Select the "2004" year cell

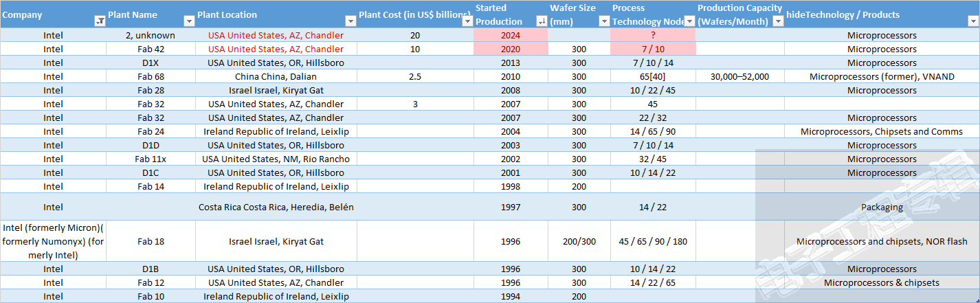(x=511, y=131)
